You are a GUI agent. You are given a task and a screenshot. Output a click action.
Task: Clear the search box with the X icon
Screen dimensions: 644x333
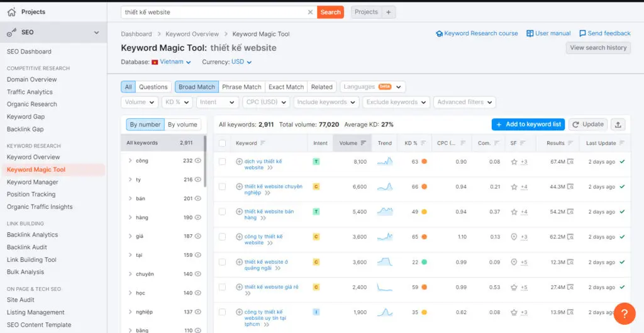[310, 12]
